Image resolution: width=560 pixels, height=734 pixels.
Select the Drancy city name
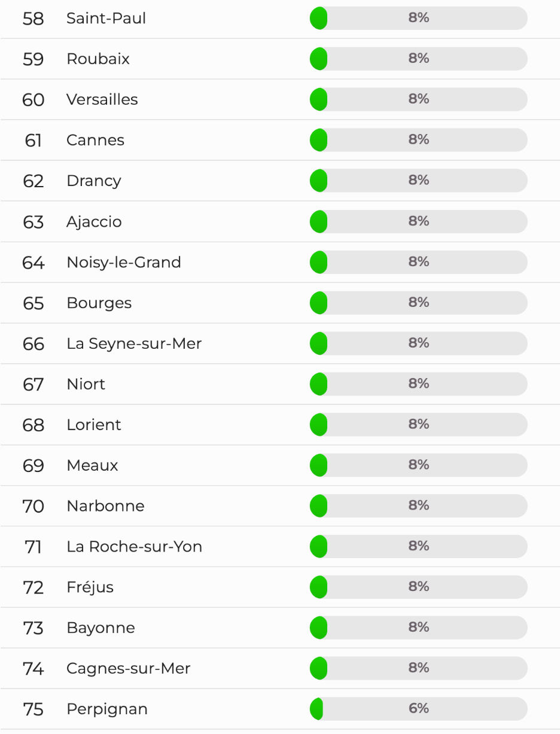(94, 181)
